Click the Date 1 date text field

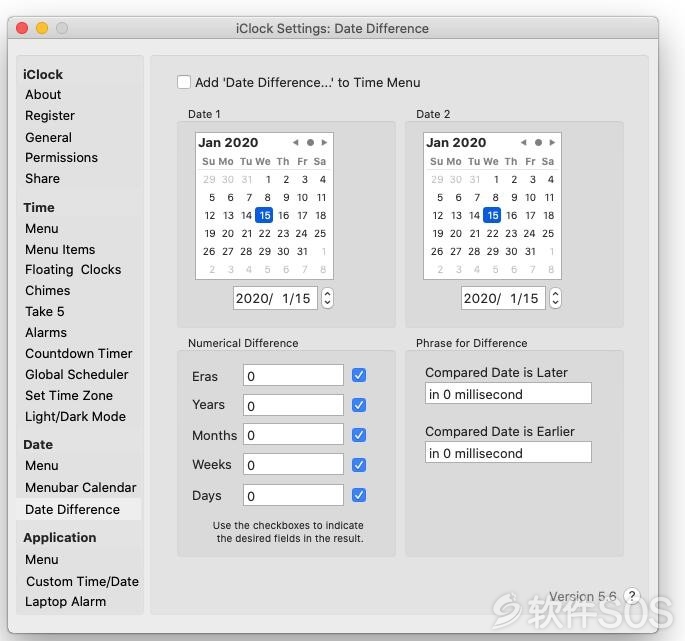pos(275,298)
